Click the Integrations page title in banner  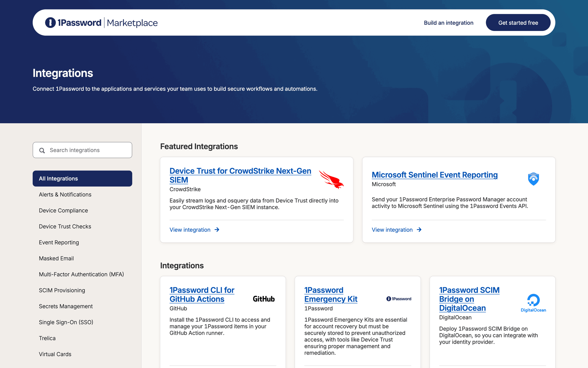(x=63, y=73)
